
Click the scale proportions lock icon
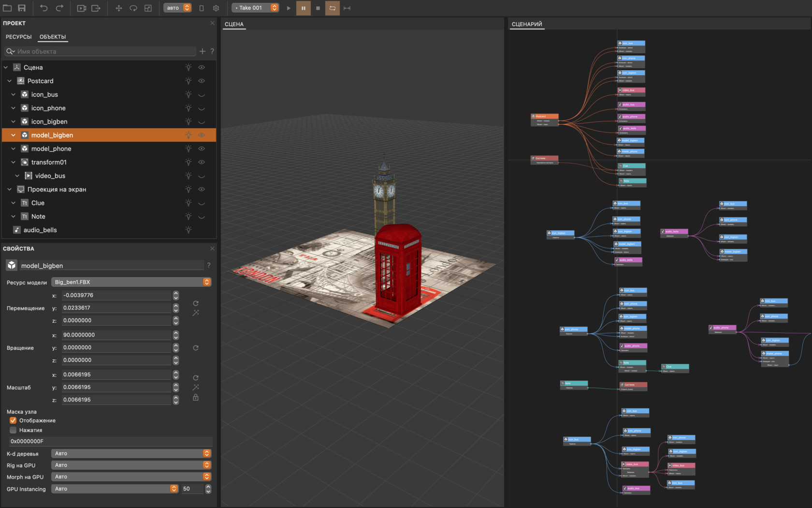point(196,397)
